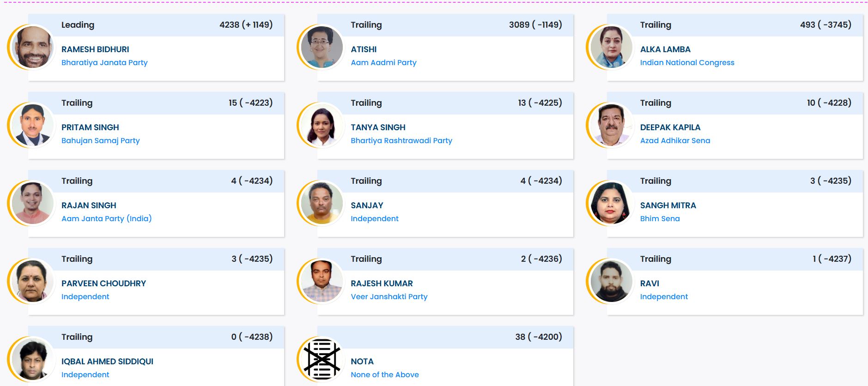This screenshot has height=386, width=868.
Task: Click the PARVEEN CHOUDHRY candidate name
Action: (x=103, y=283)
